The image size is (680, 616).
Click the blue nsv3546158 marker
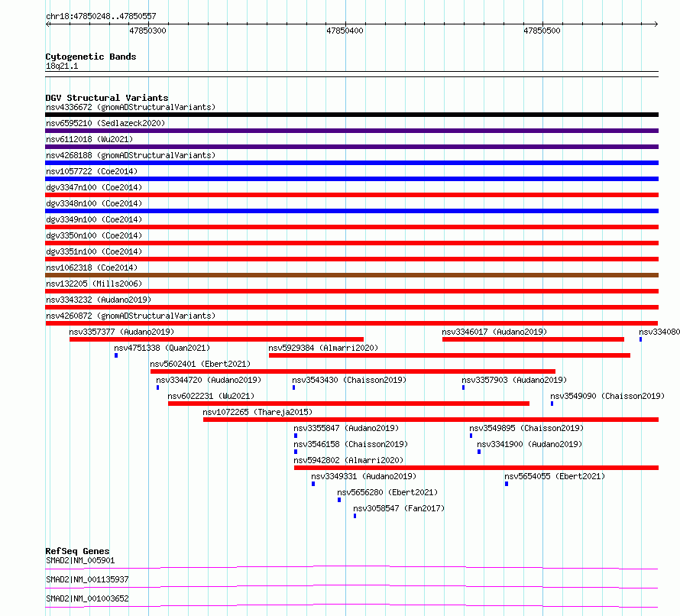(296, 452)
